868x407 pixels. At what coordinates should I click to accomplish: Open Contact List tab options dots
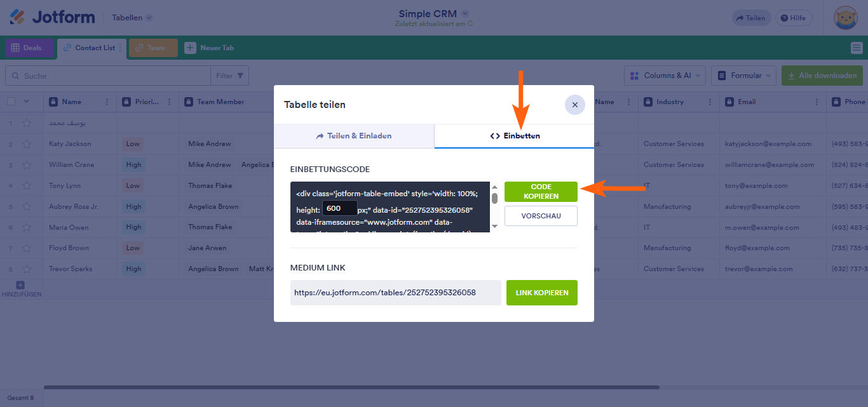121,48
